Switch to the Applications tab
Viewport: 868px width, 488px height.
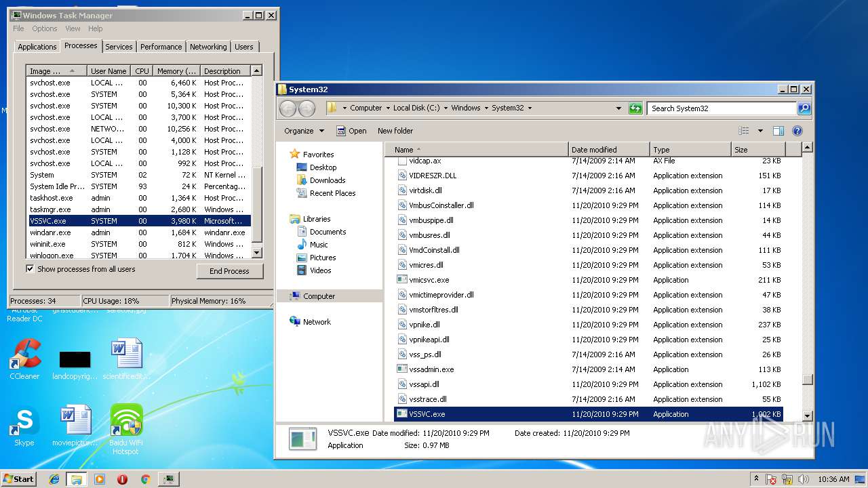point(37,47)
